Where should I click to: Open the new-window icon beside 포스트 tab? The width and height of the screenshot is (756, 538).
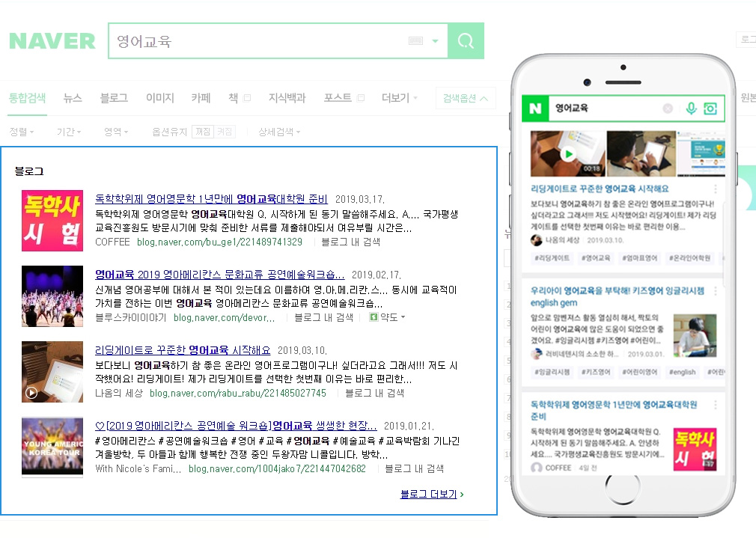pos(361,98)
